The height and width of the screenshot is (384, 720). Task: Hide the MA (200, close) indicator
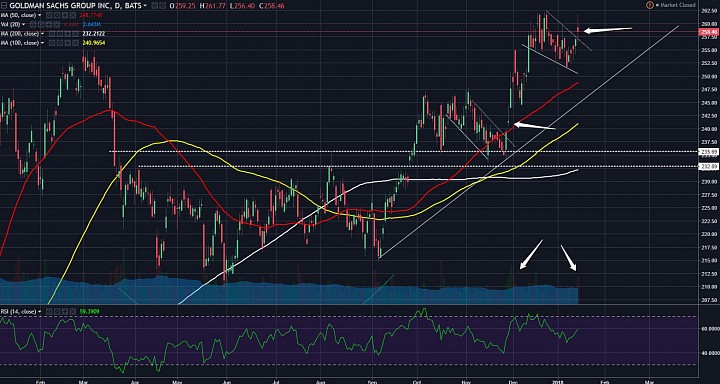tap(52, 34)
